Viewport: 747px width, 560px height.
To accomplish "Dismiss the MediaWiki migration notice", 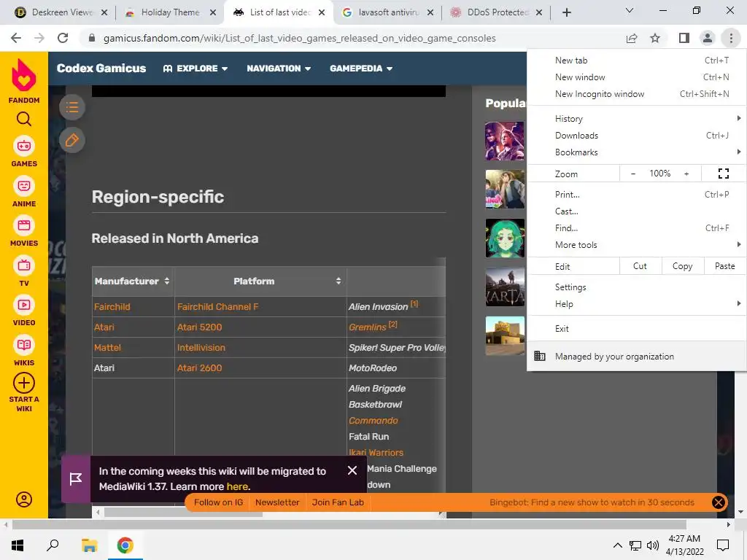I will (352, 470).
